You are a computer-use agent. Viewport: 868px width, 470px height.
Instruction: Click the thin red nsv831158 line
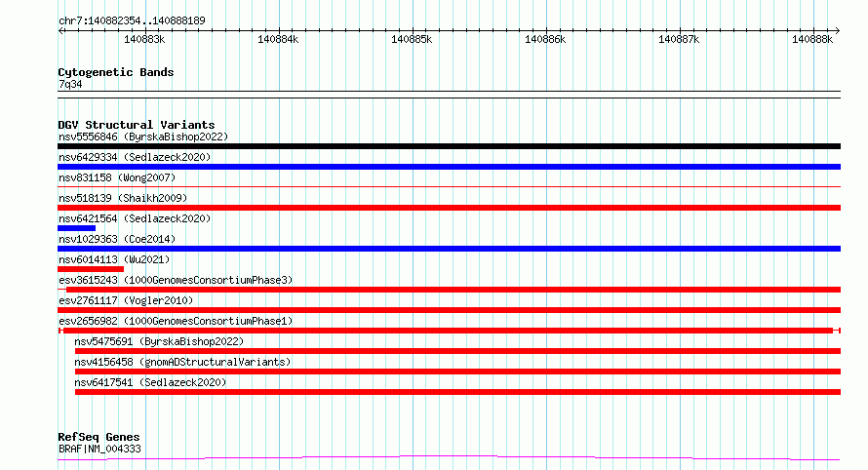coord(449,187)
